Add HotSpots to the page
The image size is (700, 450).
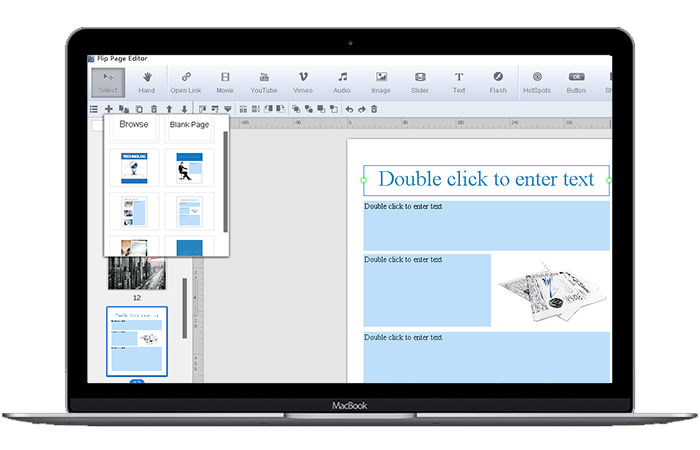click(x=537, y=81)
